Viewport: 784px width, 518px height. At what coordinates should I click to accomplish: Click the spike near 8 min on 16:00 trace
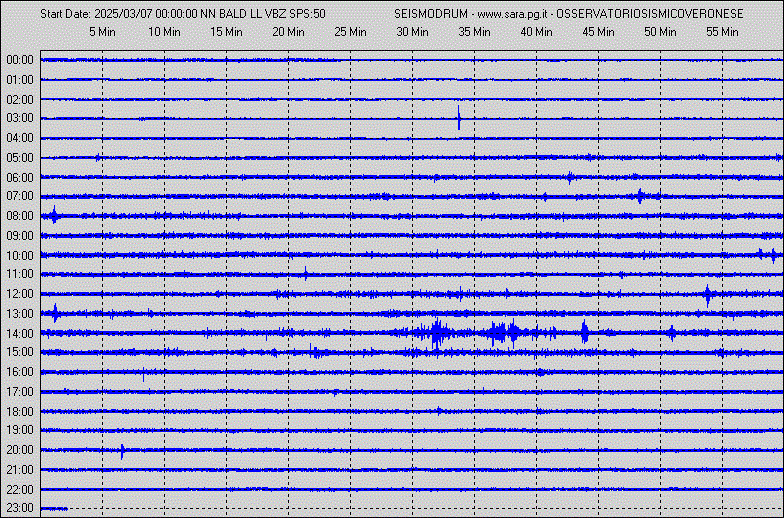[x=144, y=374]
